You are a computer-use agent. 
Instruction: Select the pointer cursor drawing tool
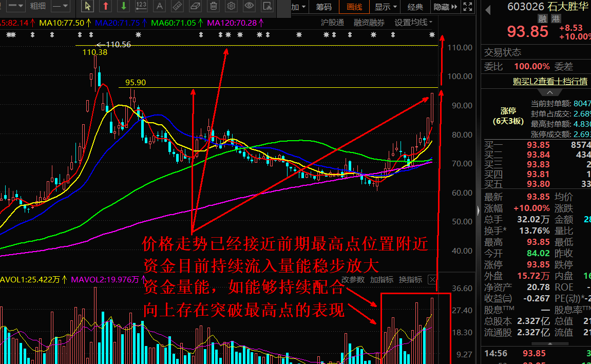point(87,6)
